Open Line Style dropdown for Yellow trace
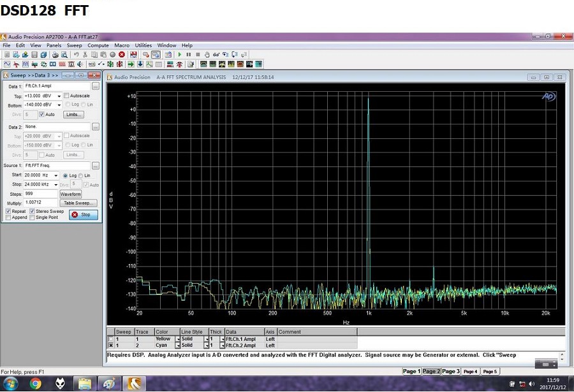574x392 pixels. [x=206, y=339]
